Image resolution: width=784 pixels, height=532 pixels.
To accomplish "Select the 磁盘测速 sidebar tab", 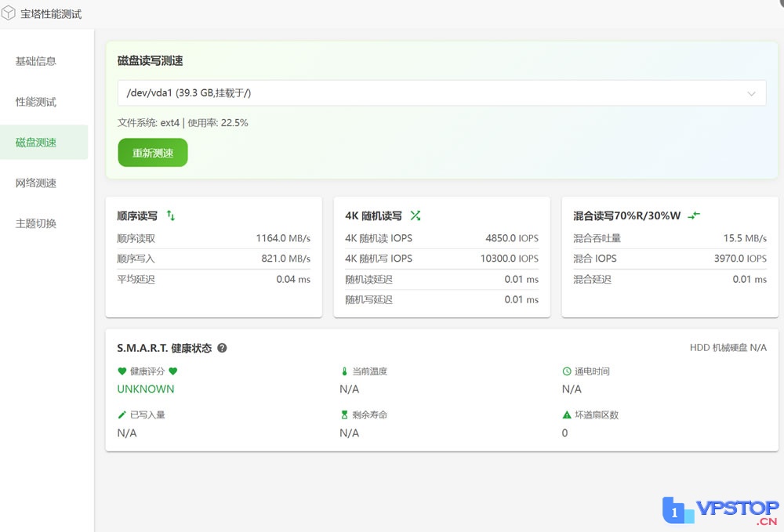I will tap(36, 143).
